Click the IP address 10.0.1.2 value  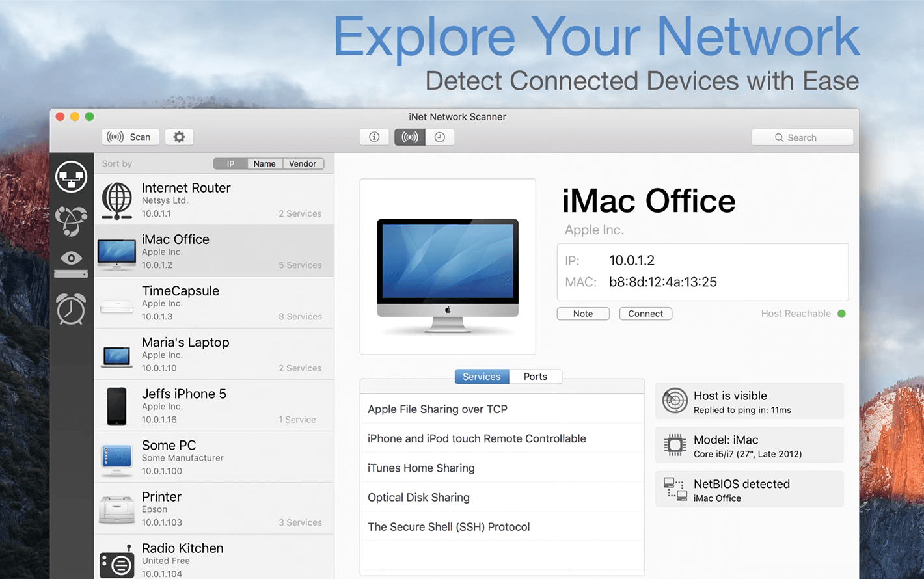(x=632, y=260)
